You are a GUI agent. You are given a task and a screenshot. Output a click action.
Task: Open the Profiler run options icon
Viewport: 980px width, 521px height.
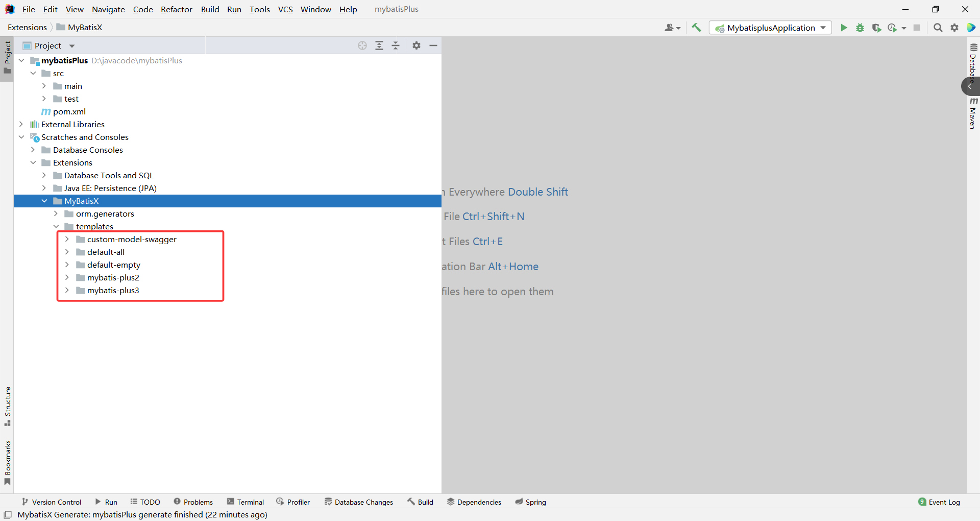(893, 28)
